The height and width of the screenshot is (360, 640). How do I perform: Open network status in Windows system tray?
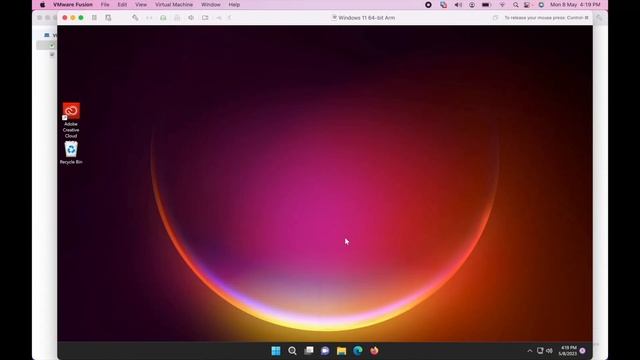pos(540,351)
